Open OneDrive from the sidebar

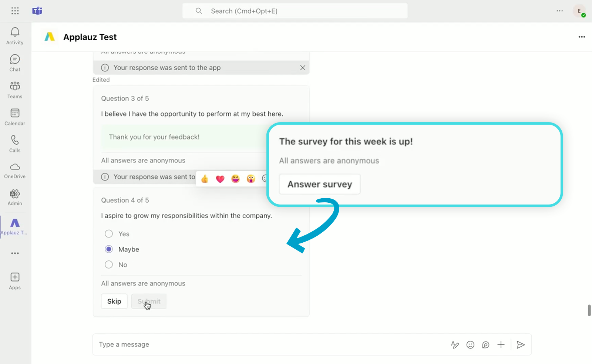[x=15, y=171]
